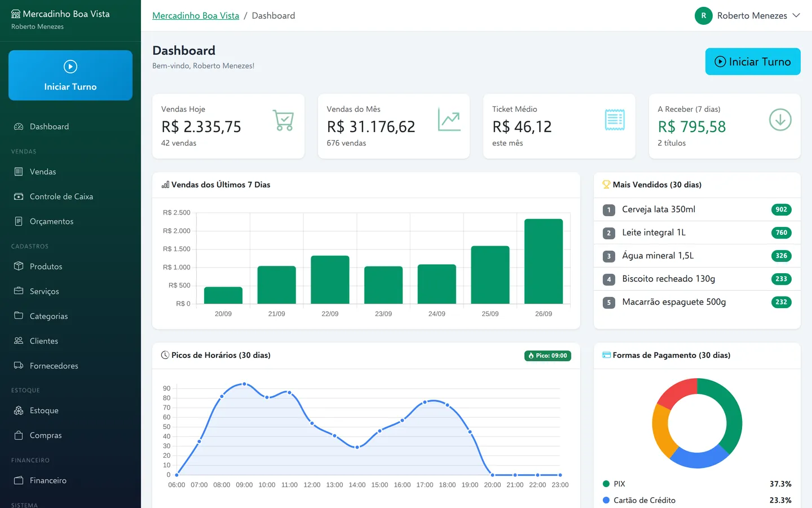Select Orçamentos in the sidebar
812x508 pixels.
70,221
